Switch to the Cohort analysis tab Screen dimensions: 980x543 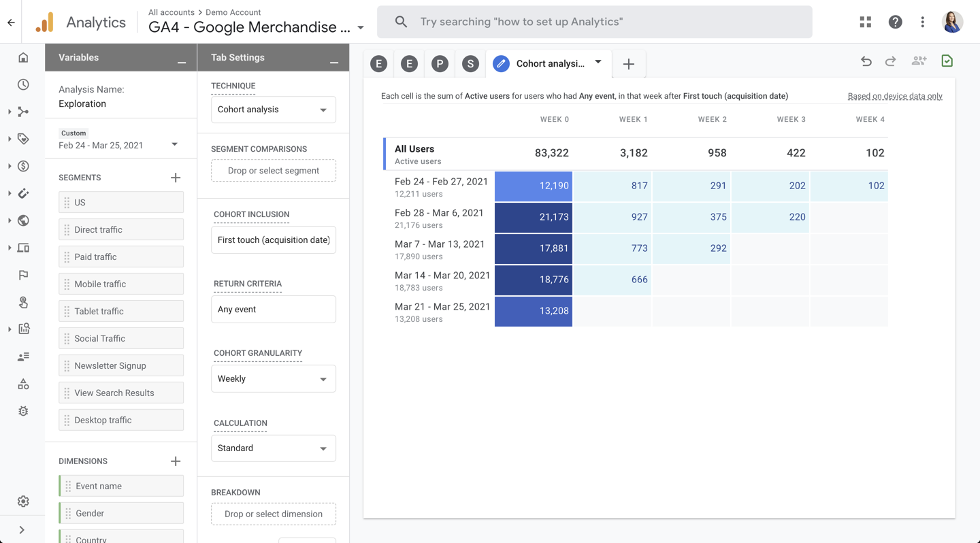549,64
